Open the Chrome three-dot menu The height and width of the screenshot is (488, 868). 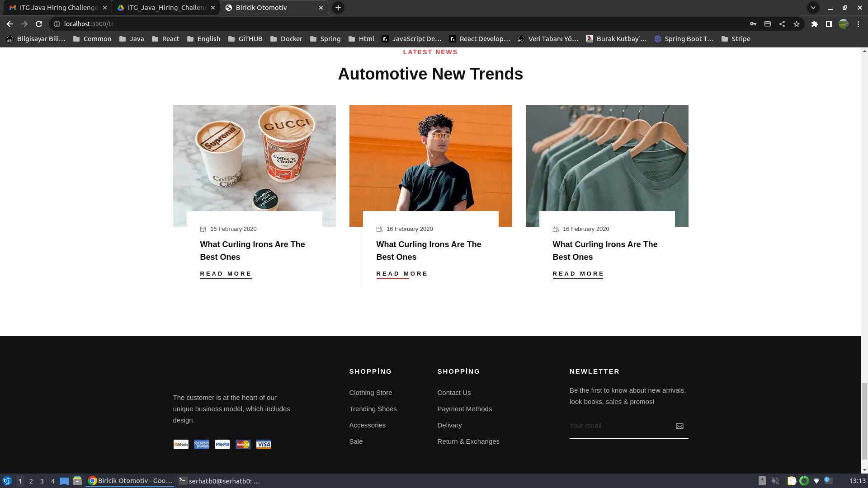coord(858,24)
